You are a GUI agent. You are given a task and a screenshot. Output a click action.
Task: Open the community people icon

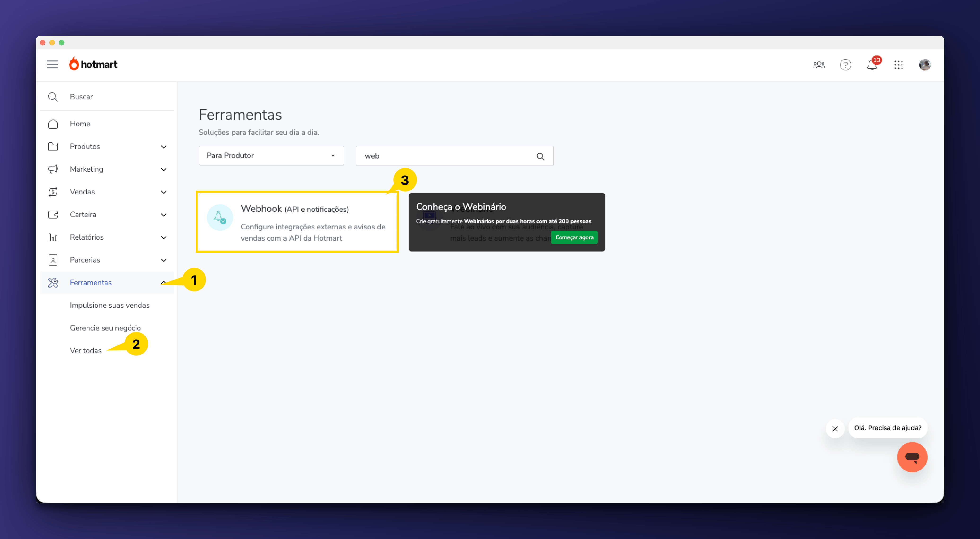pyautogui.click(x=819, y=65)
